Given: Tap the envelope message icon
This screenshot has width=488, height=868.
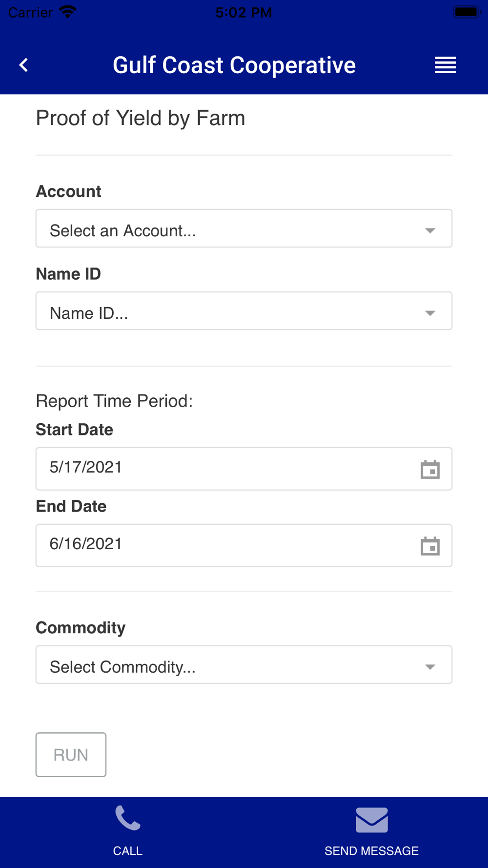Looking at the screenshot, I should tap(372, 820).
